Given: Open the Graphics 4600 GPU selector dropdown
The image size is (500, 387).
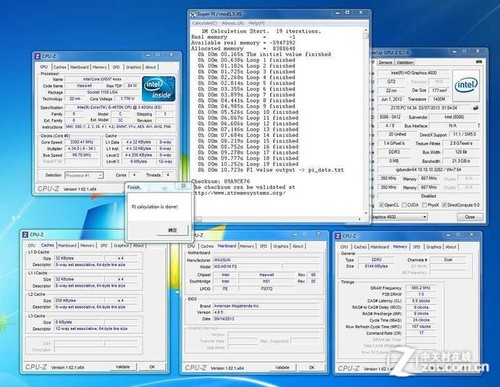Looking at the screenshot, I should [400, 217].
